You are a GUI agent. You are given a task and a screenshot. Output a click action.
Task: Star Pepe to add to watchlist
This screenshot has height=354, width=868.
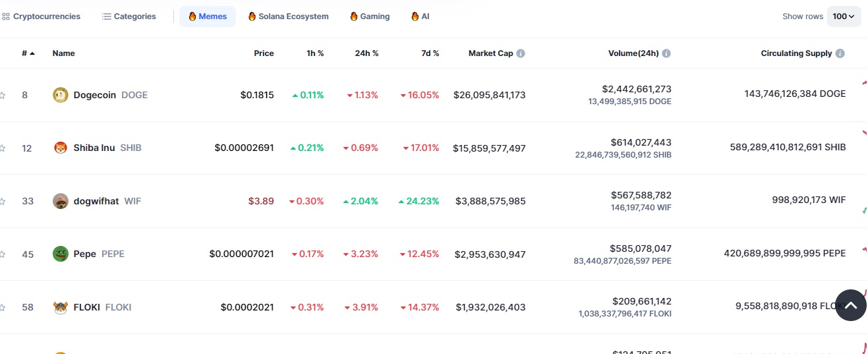2,254
